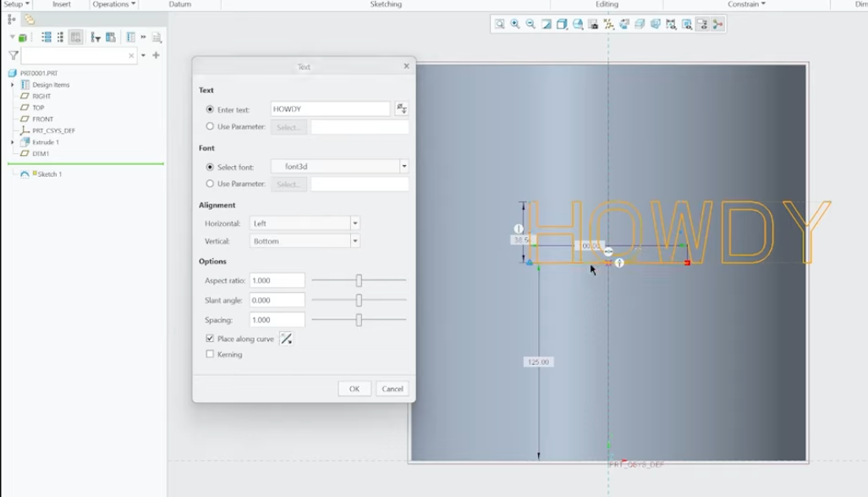Click the Datum ribbon group label
Screen dimensions: 868x497
pyautogui.click(x=180, y=4)
